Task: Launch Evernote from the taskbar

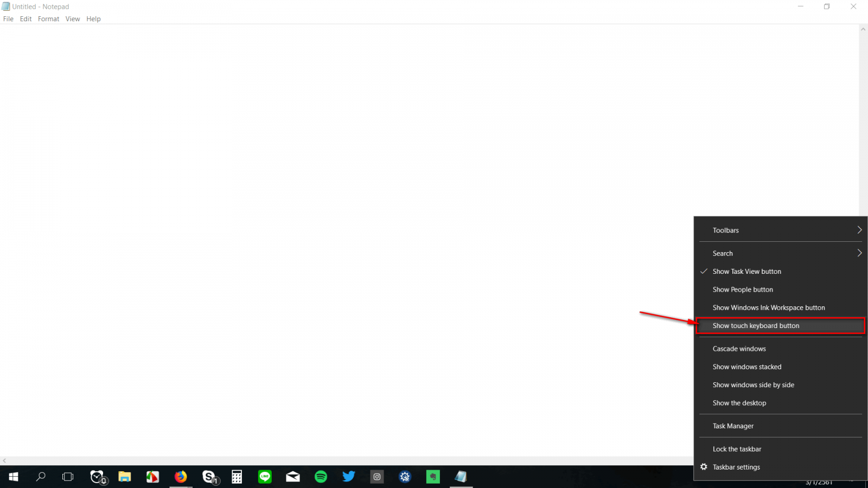Action: [x=433, y=477]
